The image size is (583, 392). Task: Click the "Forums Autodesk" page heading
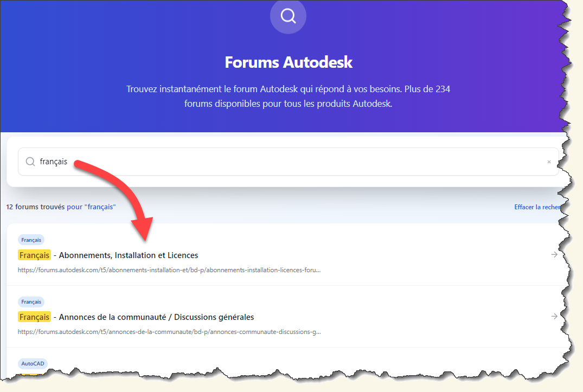(289, 62)
